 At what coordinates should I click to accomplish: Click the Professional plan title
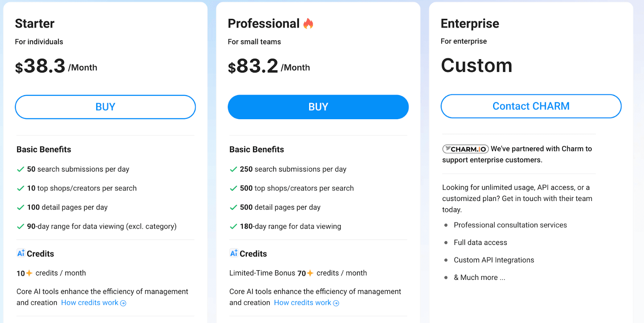tap(264, 23)
